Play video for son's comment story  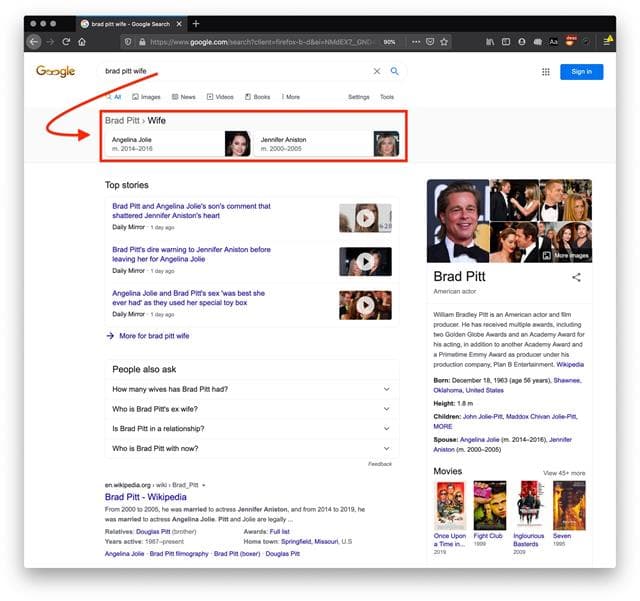coord(365,218)
